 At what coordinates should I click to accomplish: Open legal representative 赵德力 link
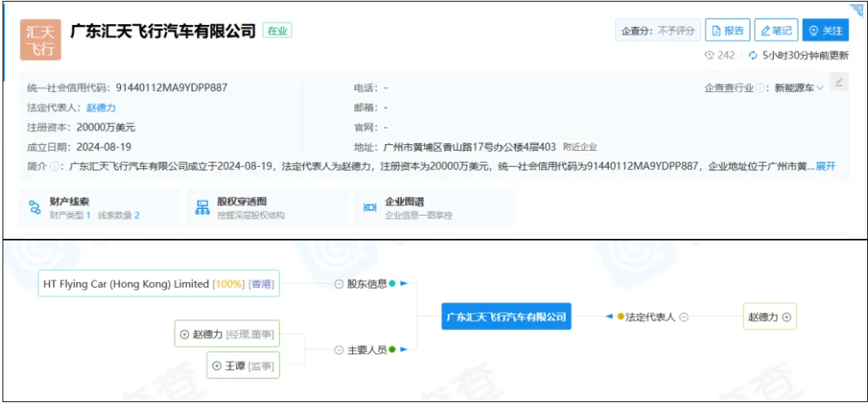pos(101,108)
